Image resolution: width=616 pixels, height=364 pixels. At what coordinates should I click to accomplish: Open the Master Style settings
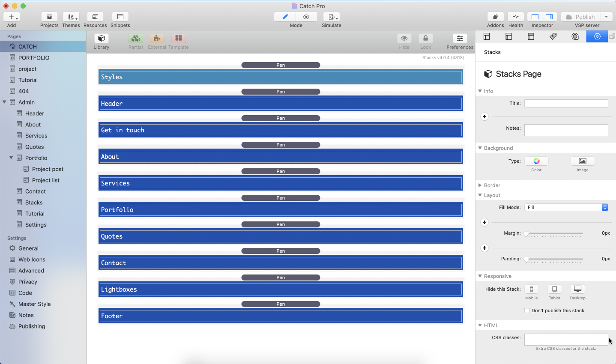click(34, 304)
